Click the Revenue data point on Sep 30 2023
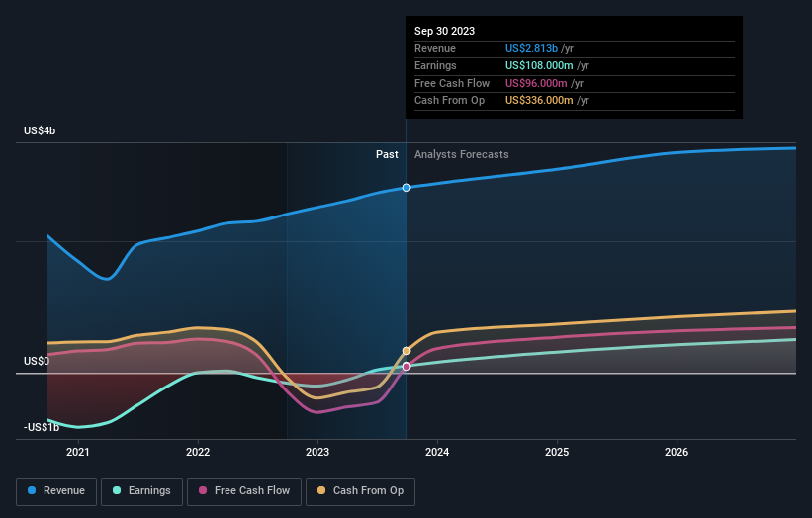The width and height of the screenshot is (812, 518). tap(406, 187)
